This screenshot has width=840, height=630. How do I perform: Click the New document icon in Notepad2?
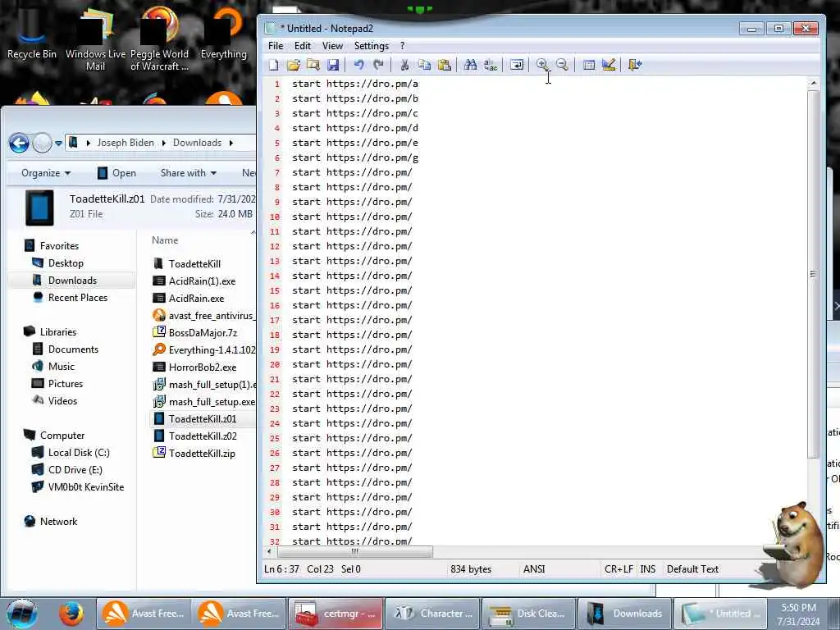coord(274,65)
